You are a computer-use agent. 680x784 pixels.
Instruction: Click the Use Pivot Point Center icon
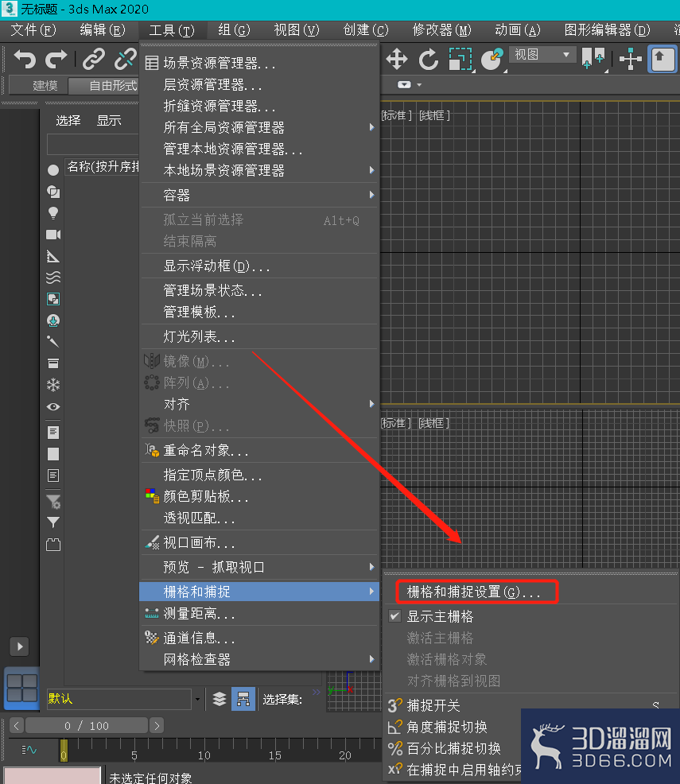593,59
